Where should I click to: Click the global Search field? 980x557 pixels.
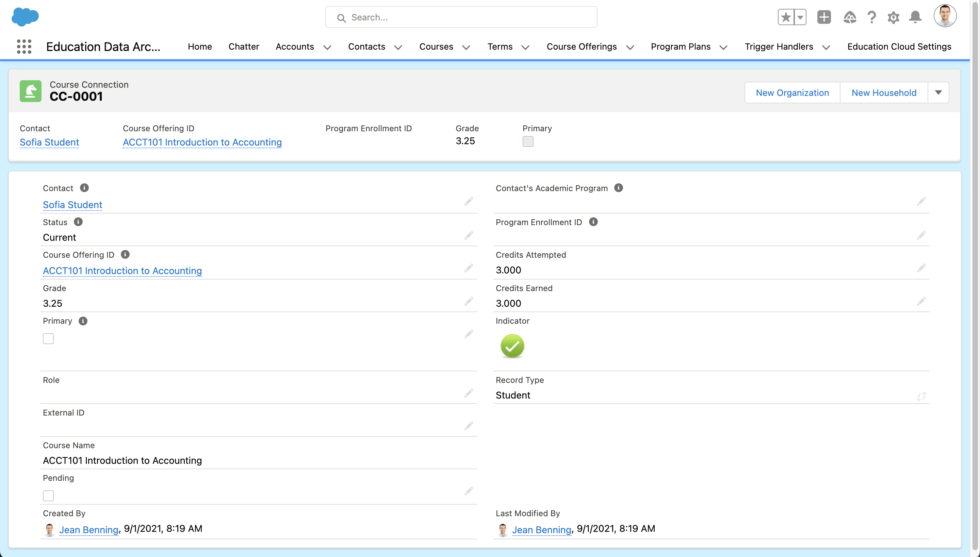coord(461,17)
